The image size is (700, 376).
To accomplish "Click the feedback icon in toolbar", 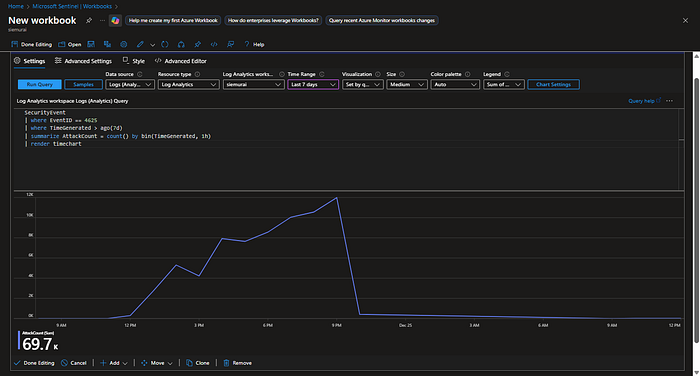I will [230, 44].
